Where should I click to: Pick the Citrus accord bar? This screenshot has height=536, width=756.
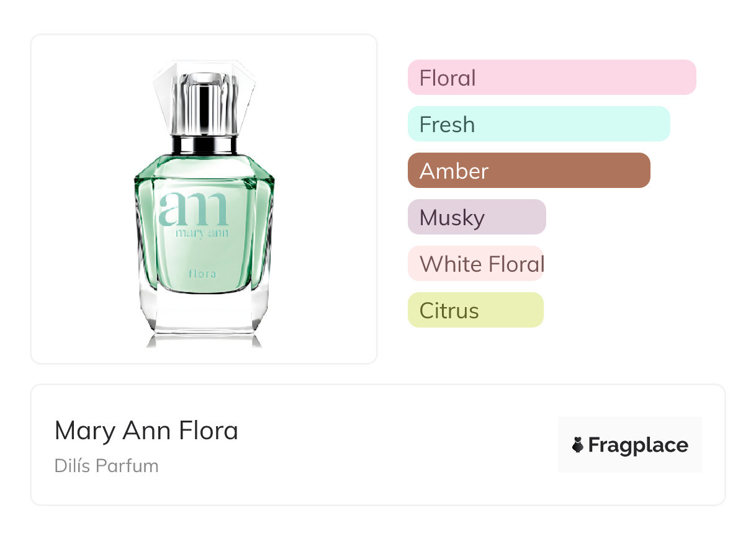[475, 310]
